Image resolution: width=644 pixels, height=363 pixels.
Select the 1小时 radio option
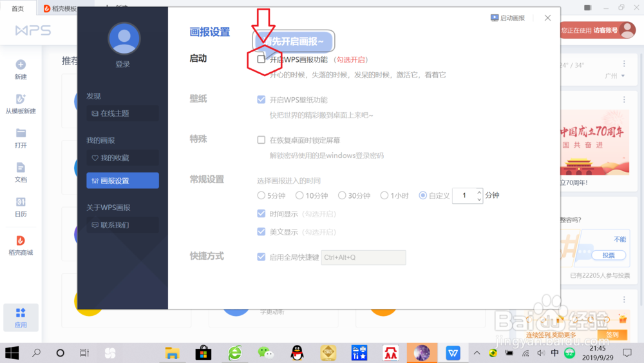tap(384, 195)
